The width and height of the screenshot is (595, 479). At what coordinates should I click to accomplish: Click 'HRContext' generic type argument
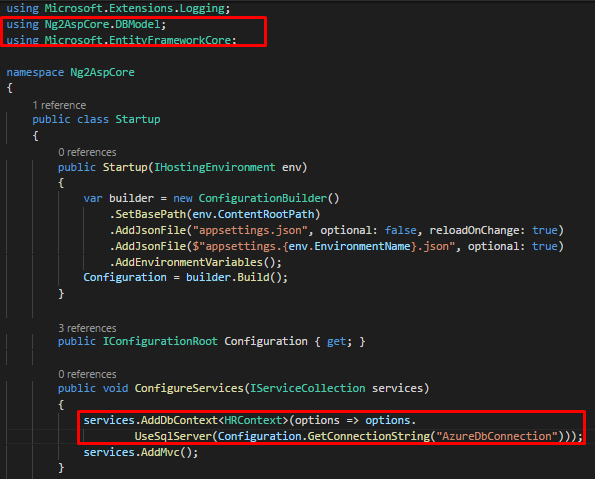(x=253, y=420)
